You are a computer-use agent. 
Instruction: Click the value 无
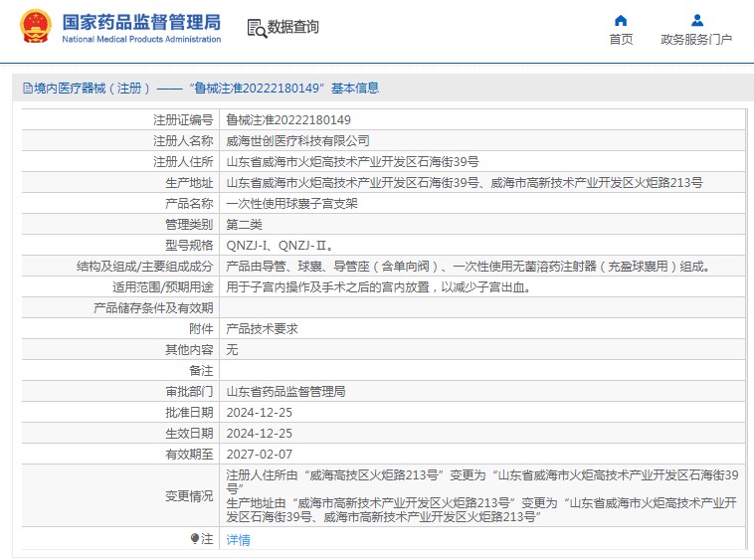click(x=232, y=350)
